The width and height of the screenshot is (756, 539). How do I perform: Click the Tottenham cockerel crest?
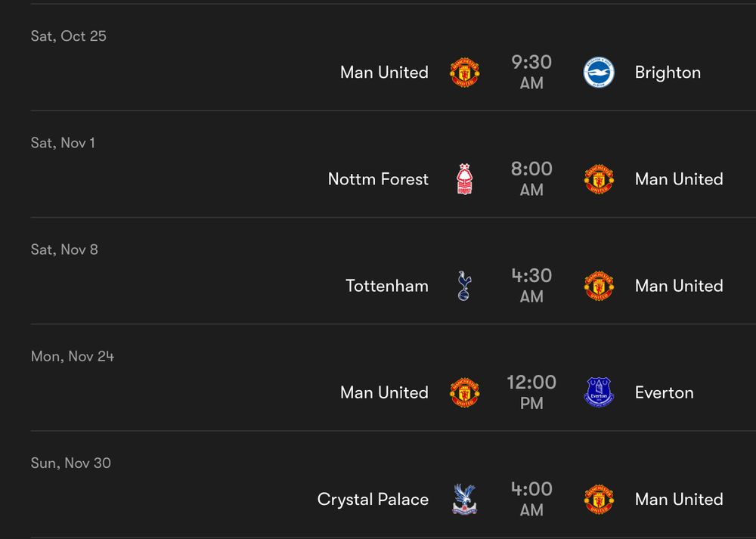coord(464,286)
